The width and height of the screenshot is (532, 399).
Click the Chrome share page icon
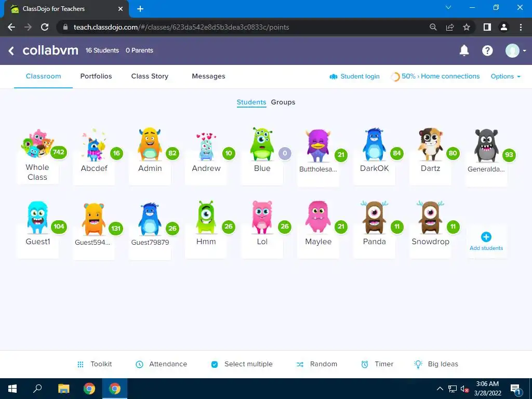[450, 27]
